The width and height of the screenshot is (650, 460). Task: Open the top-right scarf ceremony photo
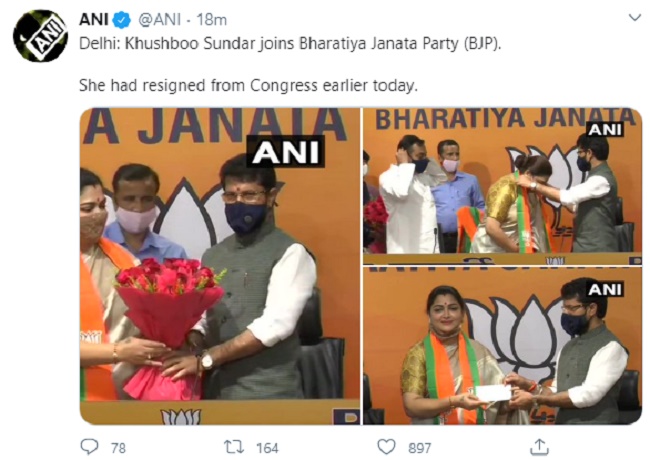(x=502, y=186)
